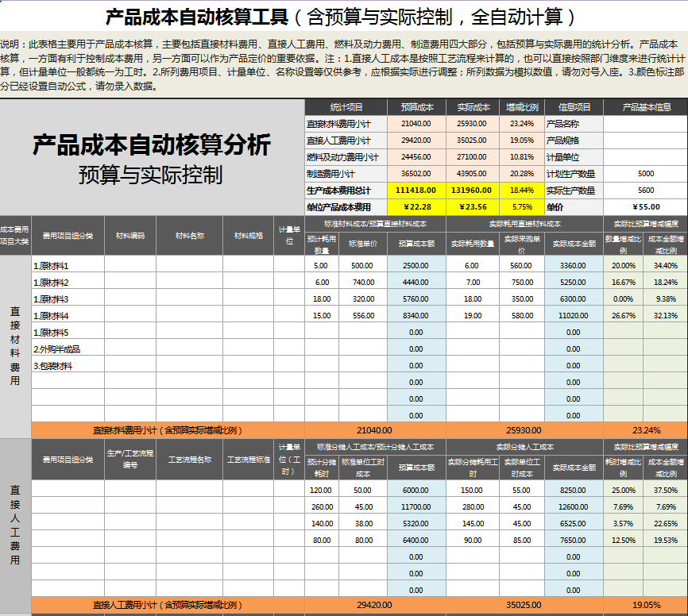Select the yellow 生产成本费用总计 total 111418.00

tap(417, 189)
